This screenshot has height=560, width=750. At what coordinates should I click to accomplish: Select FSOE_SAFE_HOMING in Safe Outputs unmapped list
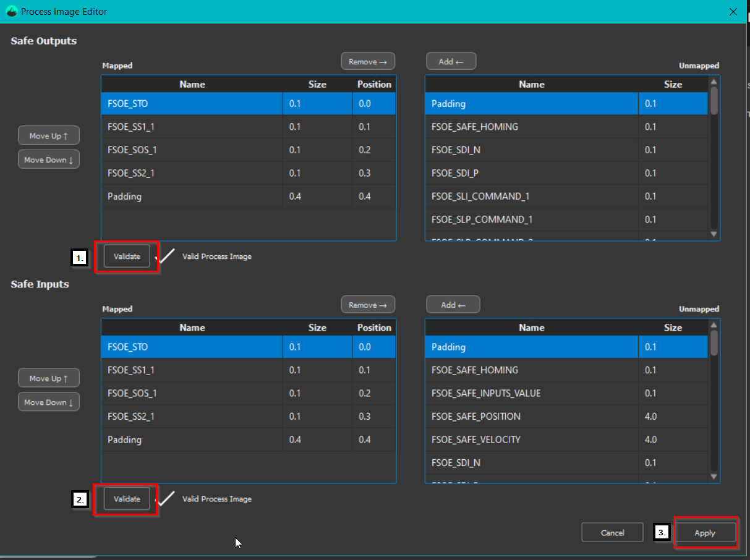coord(532,127)
